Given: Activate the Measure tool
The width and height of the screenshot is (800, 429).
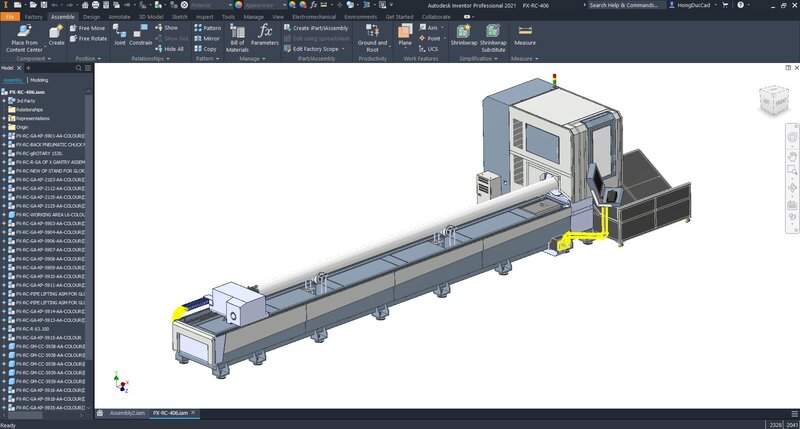Looking at the screenshot, I should tap(524, 36).
